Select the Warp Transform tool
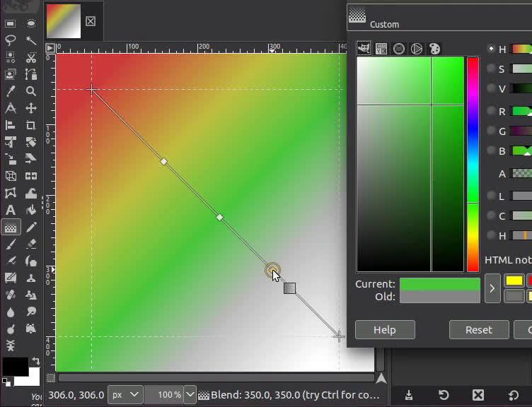 [31, 193]
